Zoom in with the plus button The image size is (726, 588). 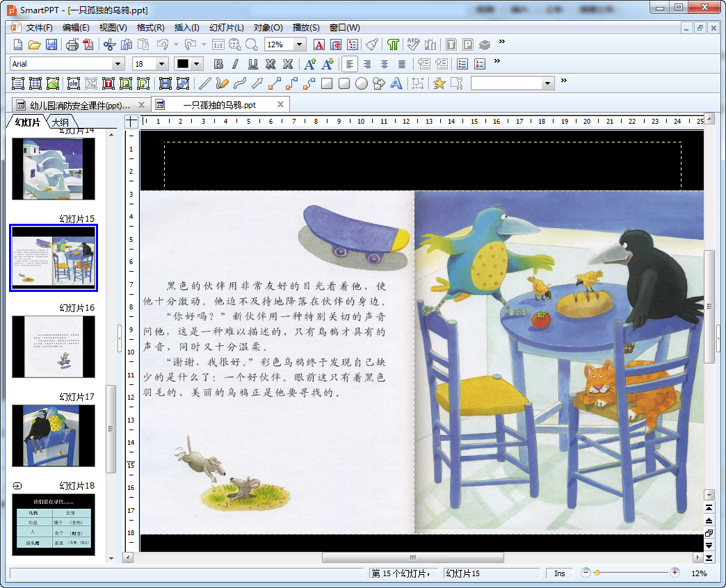pyautogui.click(x=675, y=573)
